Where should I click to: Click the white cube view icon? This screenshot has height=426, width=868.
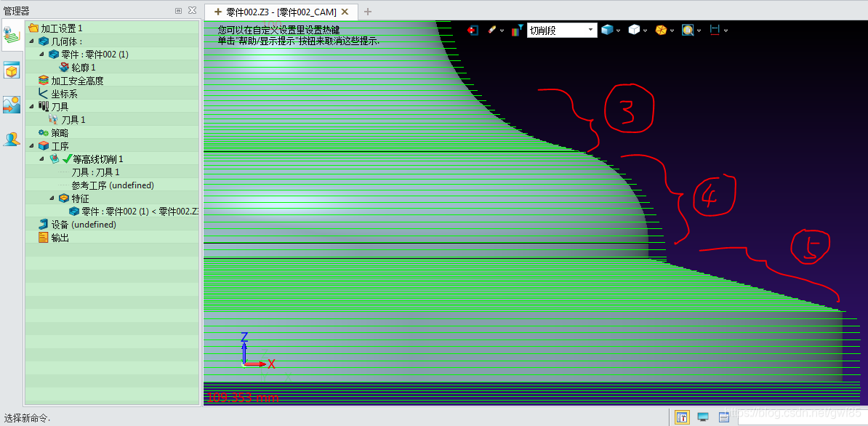click(634, 31)
